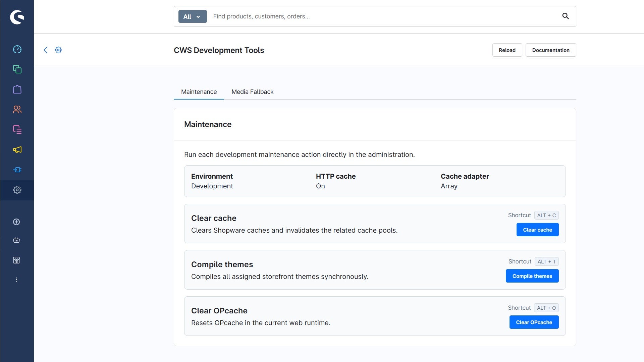This screenshot has height=362, width=644.
Task: Click the magnifier search icon
Action: pos(566,16)
